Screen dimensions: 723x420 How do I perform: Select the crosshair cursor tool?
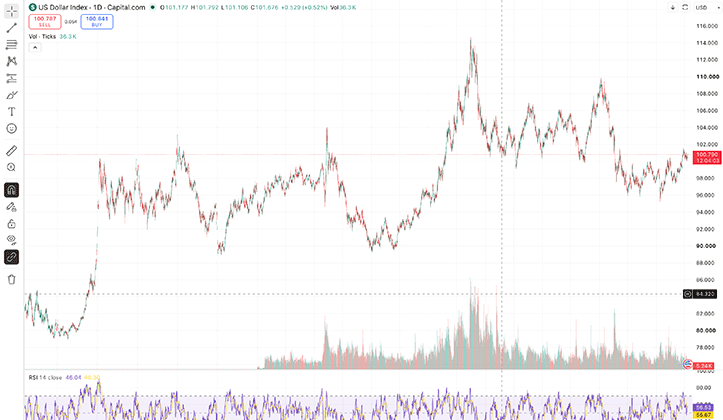pyautogui.click(x=12, y=11)
